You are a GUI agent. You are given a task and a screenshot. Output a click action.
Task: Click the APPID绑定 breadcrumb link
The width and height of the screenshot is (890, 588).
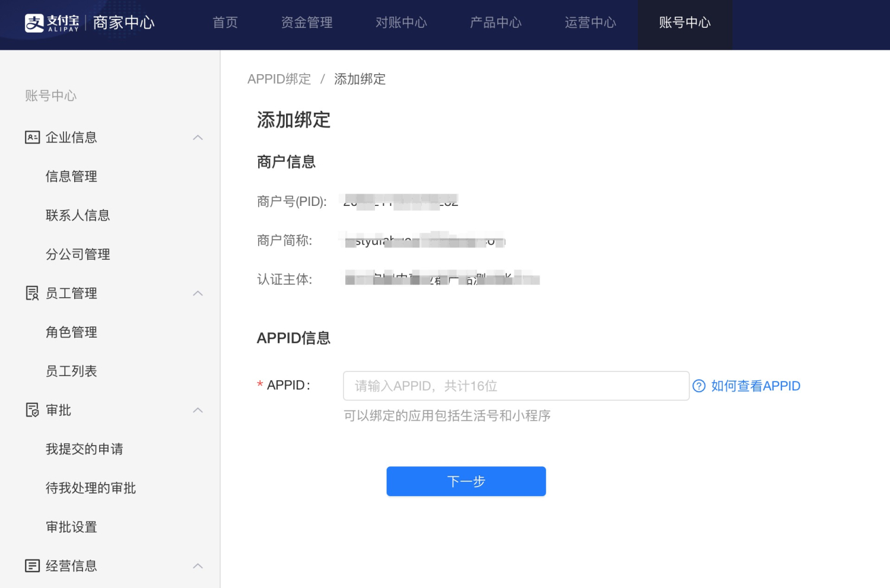[x=279, y=79]
